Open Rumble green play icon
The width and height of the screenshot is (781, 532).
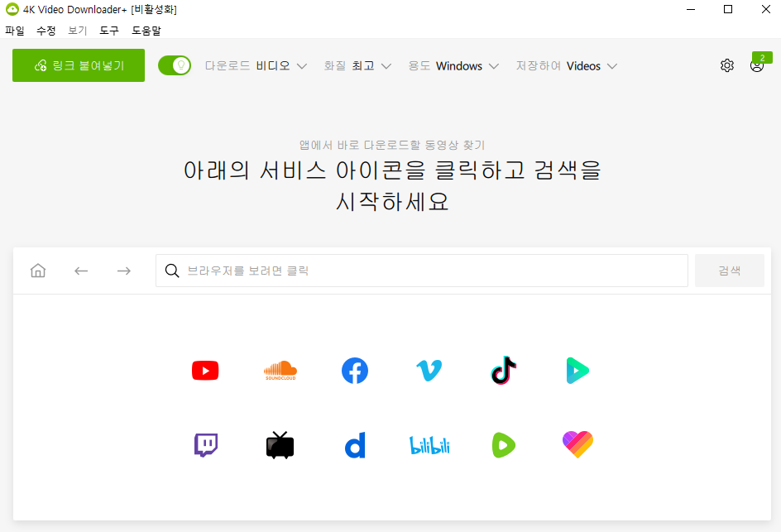[504, 445]
